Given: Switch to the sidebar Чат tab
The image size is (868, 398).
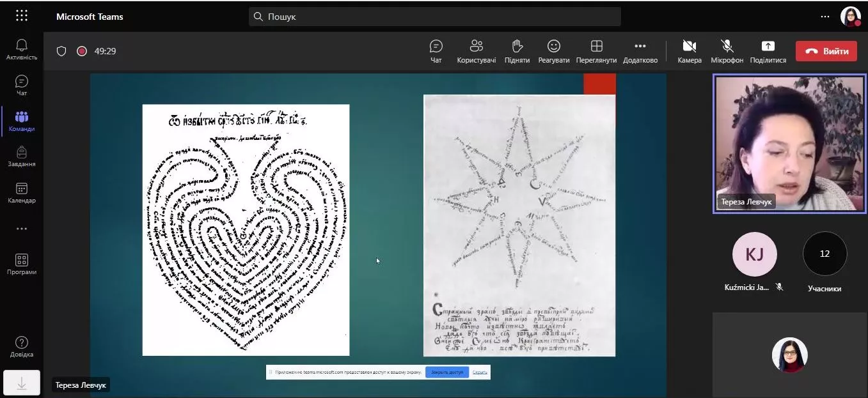Looking at the screenshot, I should click(22, 85).
